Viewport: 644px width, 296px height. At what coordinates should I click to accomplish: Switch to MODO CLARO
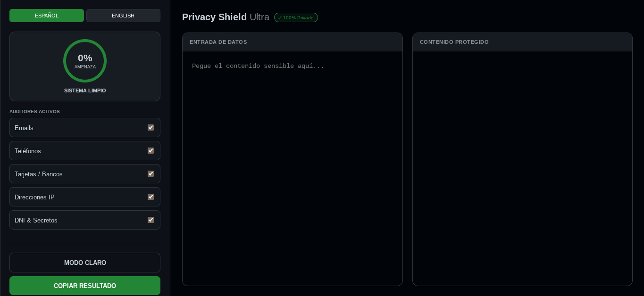(85, 263)
